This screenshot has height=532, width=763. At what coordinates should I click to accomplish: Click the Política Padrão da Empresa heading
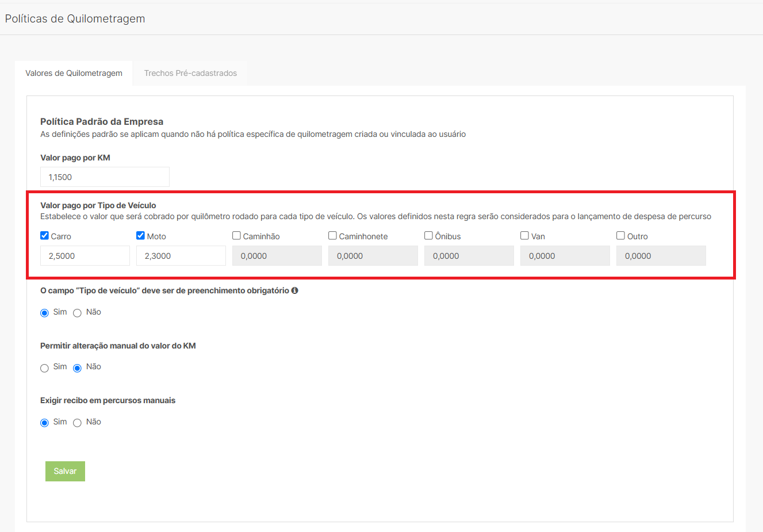pos(102,121)
